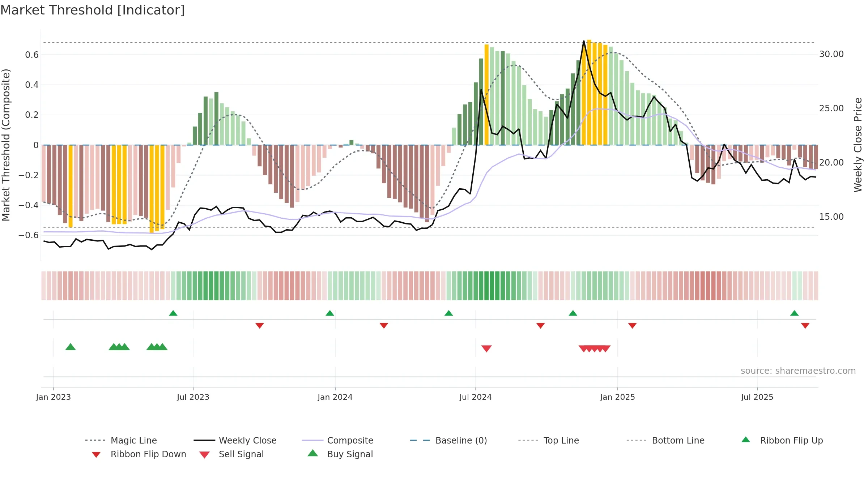Click the 15.00 price axis value
This screenshot has width=868, height=488.
(x=831, y=217)
